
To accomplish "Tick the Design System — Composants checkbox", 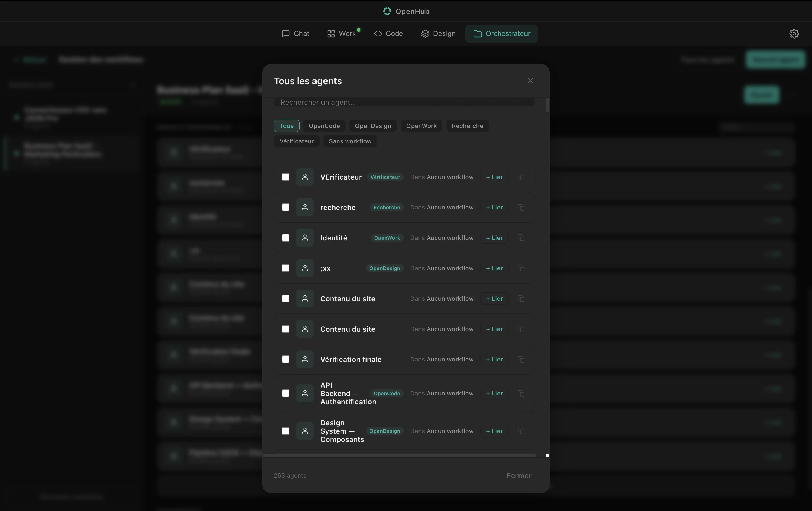I will 286,431.
